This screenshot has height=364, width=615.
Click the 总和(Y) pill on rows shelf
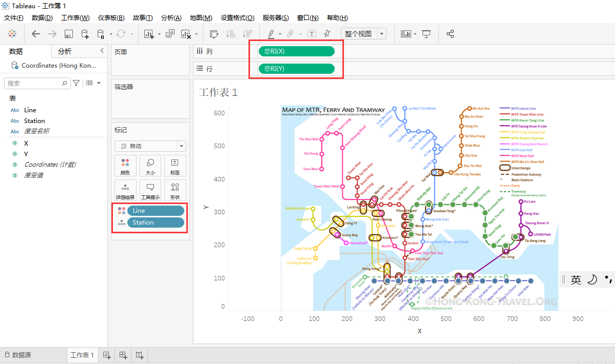tap(297, 69)
